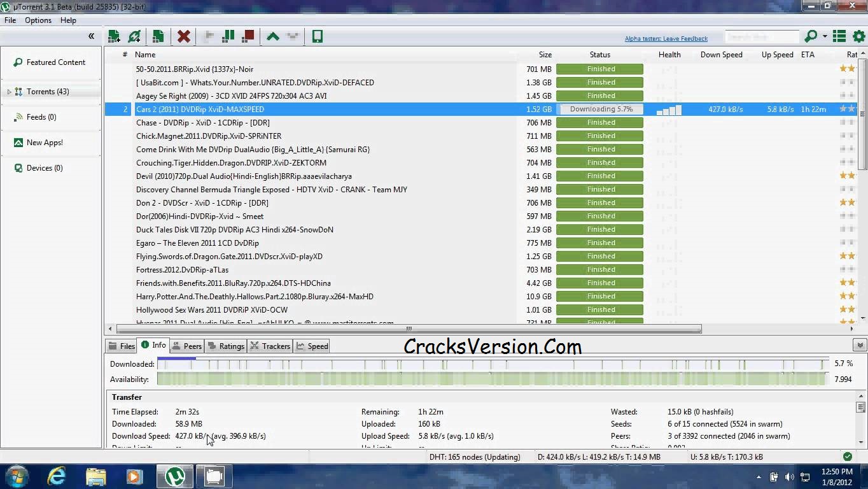Open Preferences with the green gear icon
The height and width of the screenshot is (489, 868).
point(859,37)
